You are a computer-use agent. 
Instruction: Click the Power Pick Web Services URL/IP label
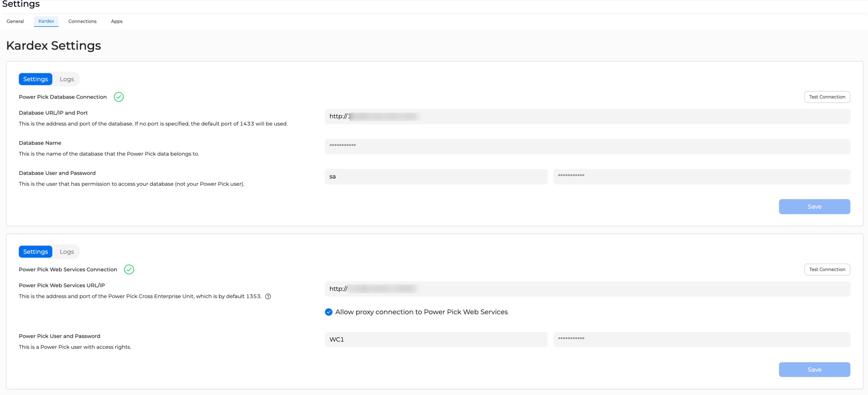62,285
